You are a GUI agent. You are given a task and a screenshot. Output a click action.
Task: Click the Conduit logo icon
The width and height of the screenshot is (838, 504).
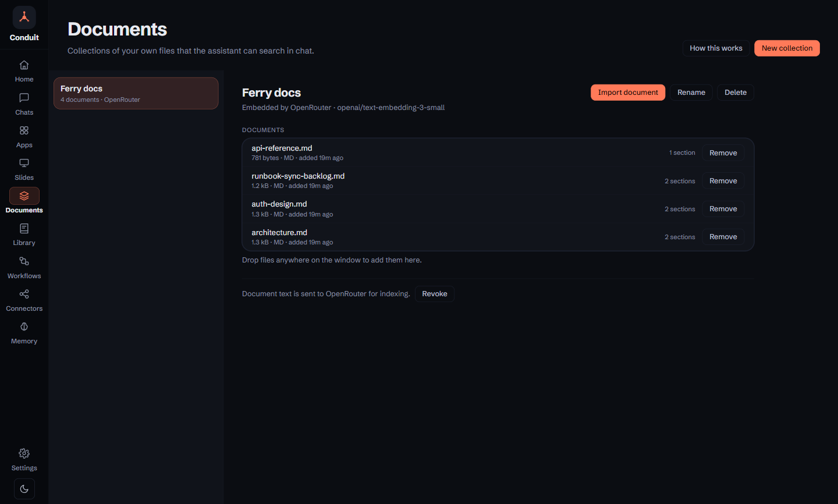pyautogui.click(x=24, y=17)
